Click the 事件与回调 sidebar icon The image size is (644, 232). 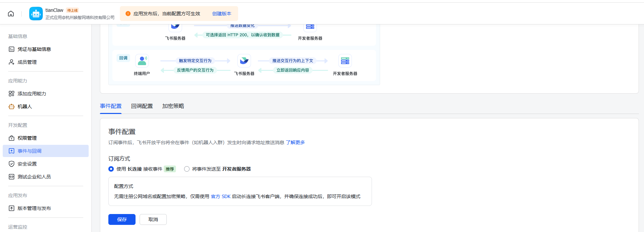12,151
